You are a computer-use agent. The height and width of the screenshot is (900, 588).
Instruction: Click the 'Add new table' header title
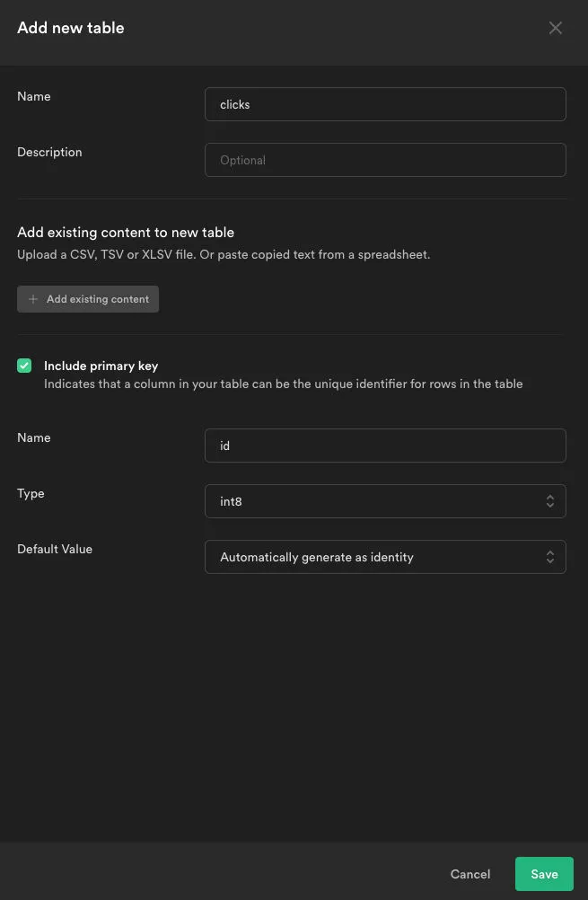[x=71, y=28]
